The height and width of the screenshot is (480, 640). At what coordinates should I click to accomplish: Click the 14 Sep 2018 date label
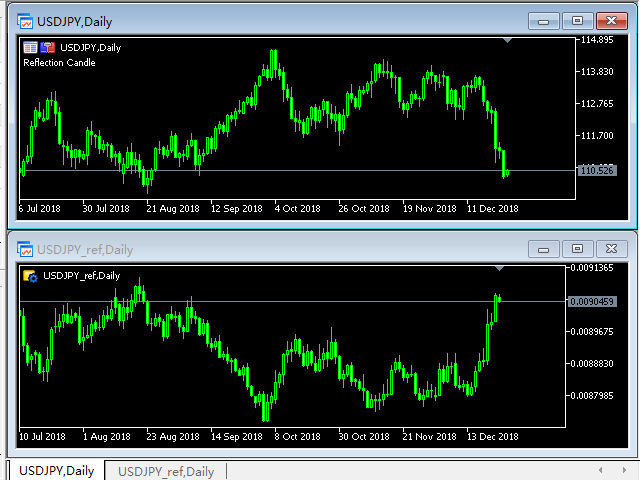pyautogui.click(x=237, y=437)
